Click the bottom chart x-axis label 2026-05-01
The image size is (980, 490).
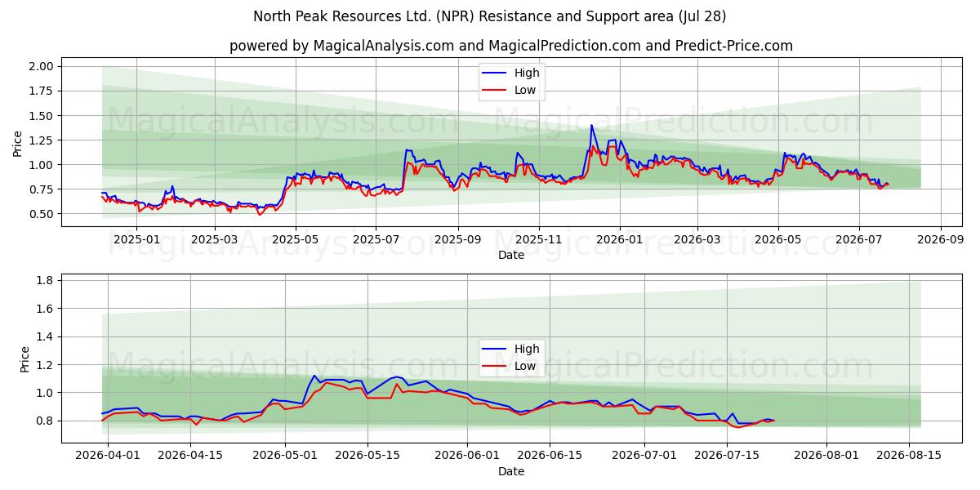[x=285, y=456]
